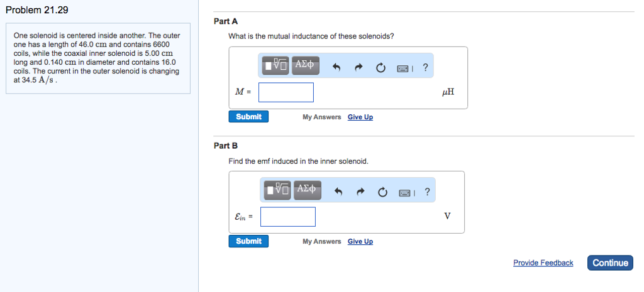The image size is (644, 292).
Task: Open Greek symbols menu in Part A
Action: [304, 65]
